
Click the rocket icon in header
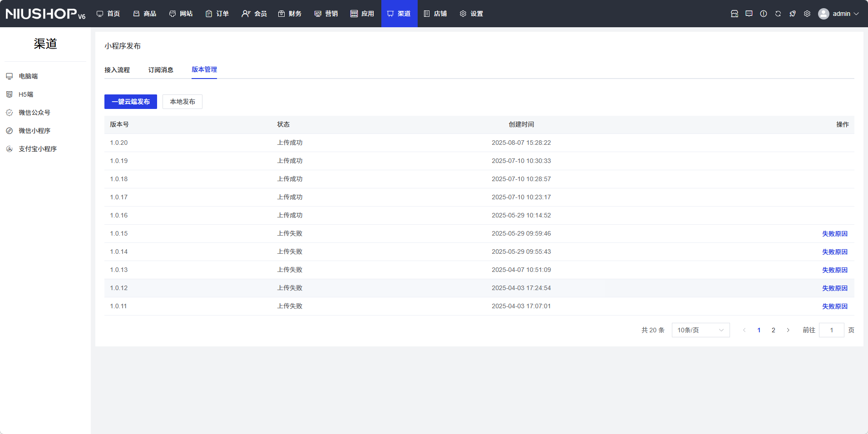coord(793,14)
